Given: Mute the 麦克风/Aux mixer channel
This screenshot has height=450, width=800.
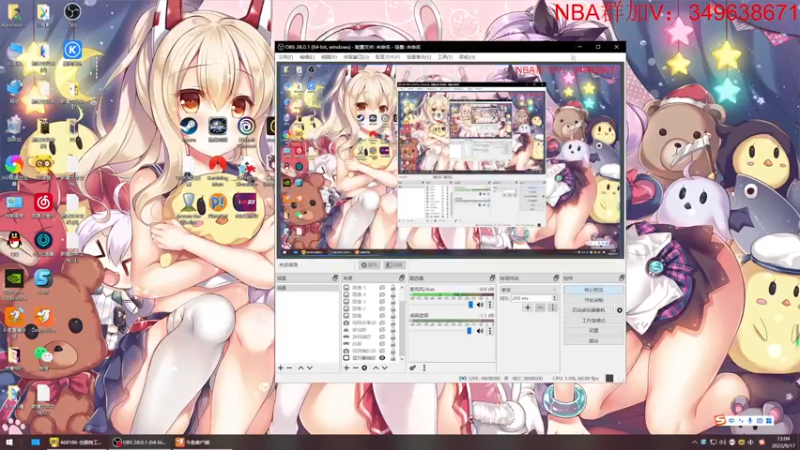Looking at the screenshot, I should [480, 305].
